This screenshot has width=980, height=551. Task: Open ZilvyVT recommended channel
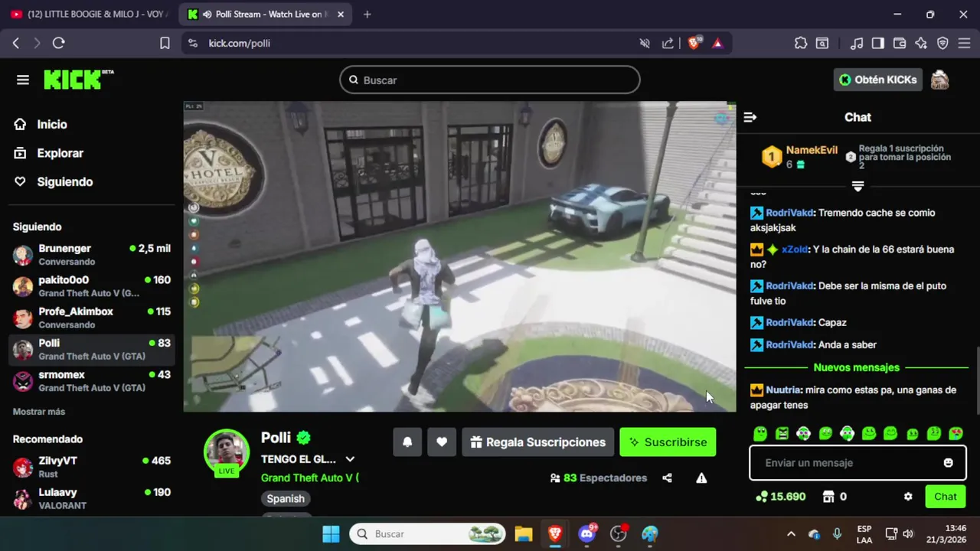pos(92,467)
